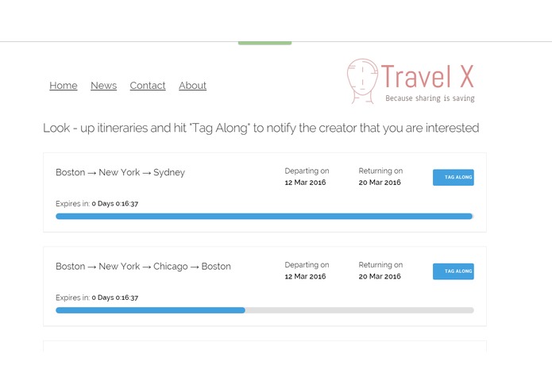Click the returning date of the Sydney itinerary
Viewport: 552px width, 392px height.
[380, 182]
